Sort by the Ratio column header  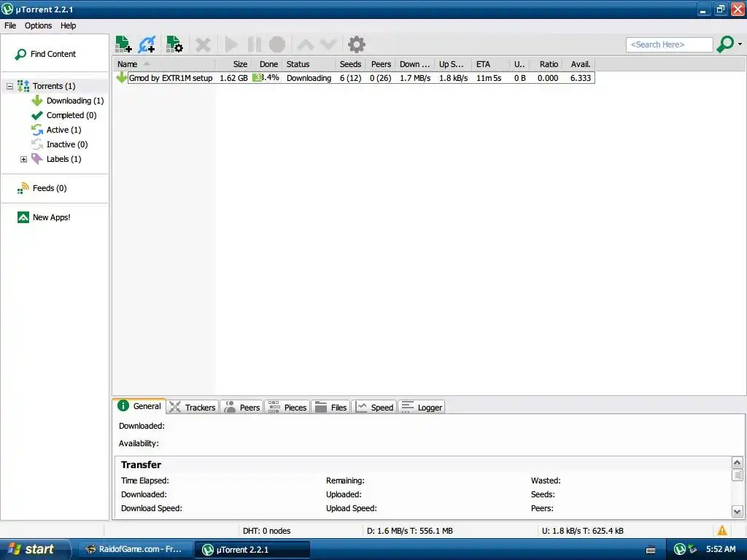click(546, 64)
